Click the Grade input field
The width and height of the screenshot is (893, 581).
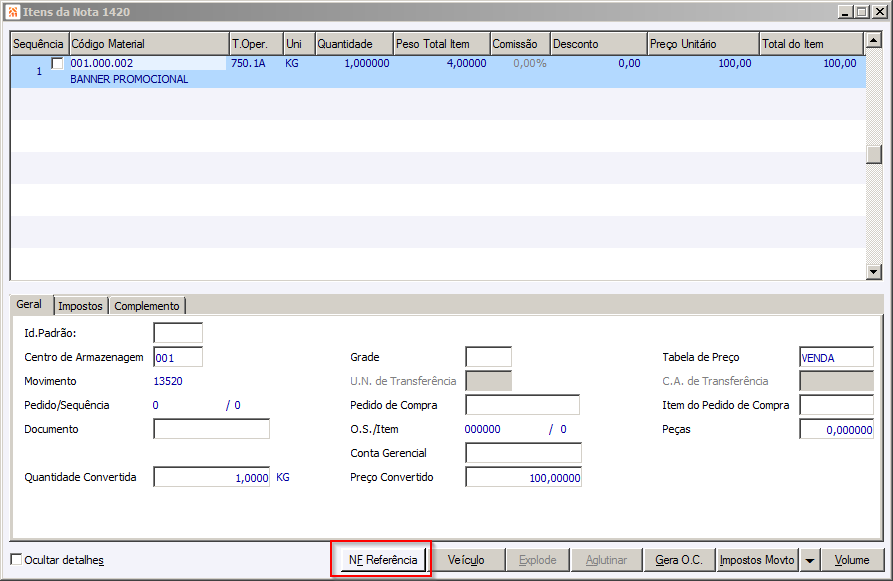pos(489,357)
